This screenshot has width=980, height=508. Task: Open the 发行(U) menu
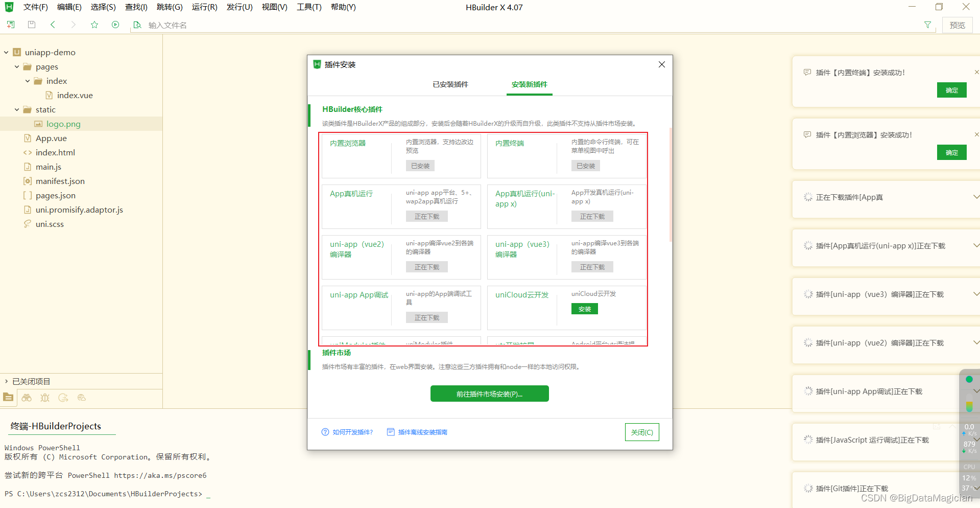pyautogui.click(x=240, y=7)
